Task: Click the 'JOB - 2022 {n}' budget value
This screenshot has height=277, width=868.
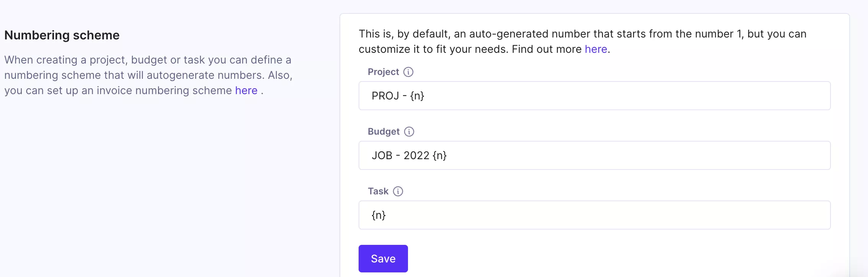Action: (409, 155)
